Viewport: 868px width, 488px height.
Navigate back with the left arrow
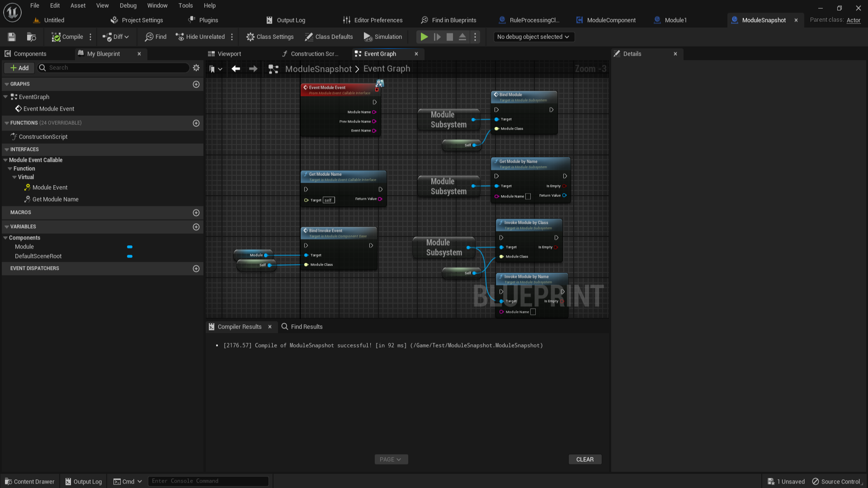(236, 69)
